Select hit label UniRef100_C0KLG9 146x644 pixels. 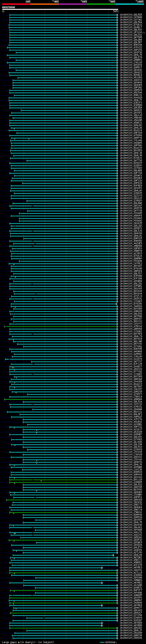[x=131, y=63]
